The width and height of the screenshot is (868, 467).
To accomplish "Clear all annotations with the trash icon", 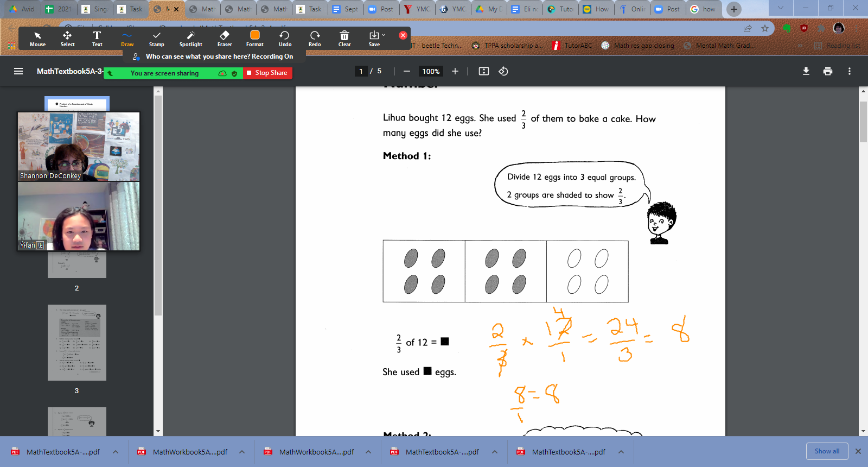I will [344, 39].
